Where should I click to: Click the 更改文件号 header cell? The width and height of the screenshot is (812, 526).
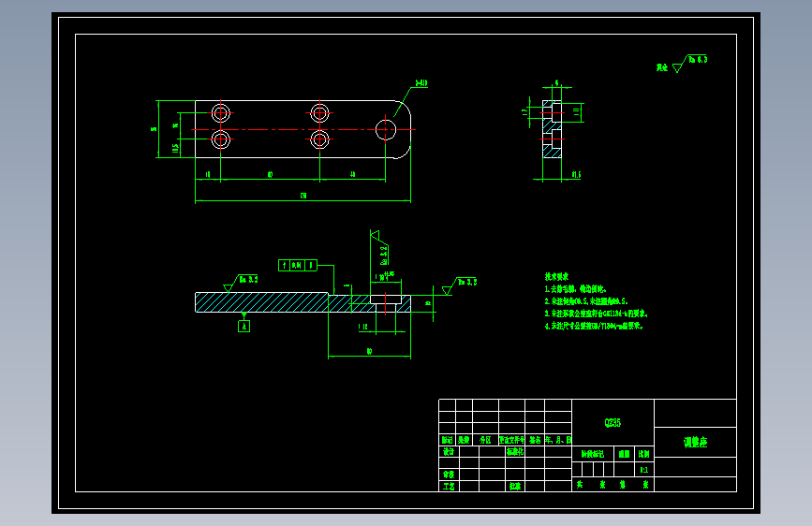511,440
